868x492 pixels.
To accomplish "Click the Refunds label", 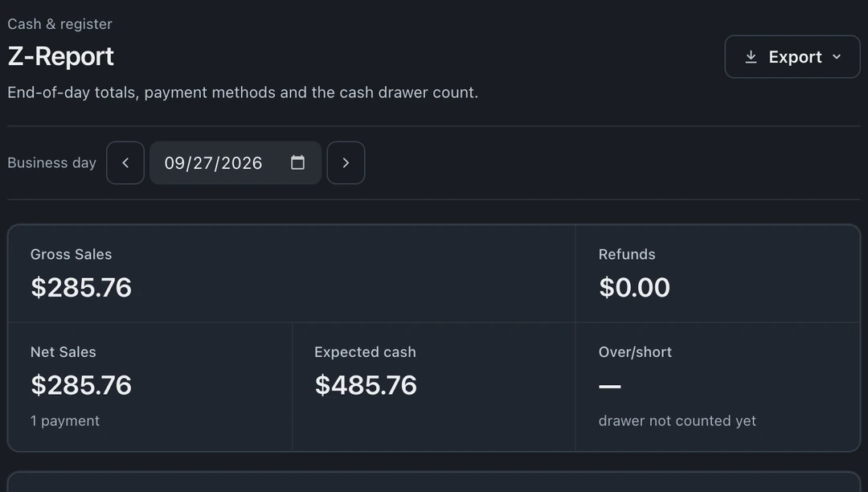I will coord(627,255).
